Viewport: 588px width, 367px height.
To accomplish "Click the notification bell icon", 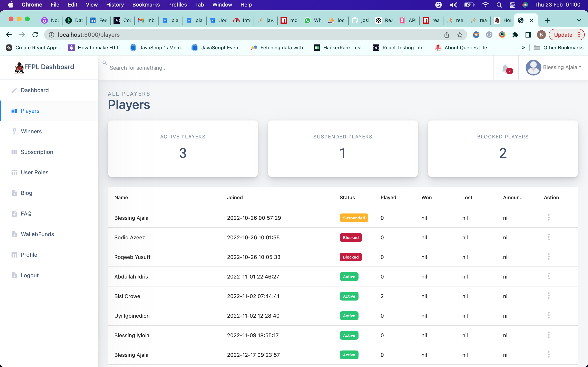I will click(505, 69).
